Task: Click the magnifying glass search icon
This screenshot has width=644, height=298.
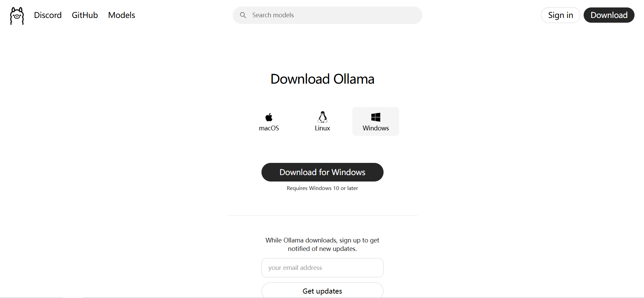Action: (x=243, y=15)
